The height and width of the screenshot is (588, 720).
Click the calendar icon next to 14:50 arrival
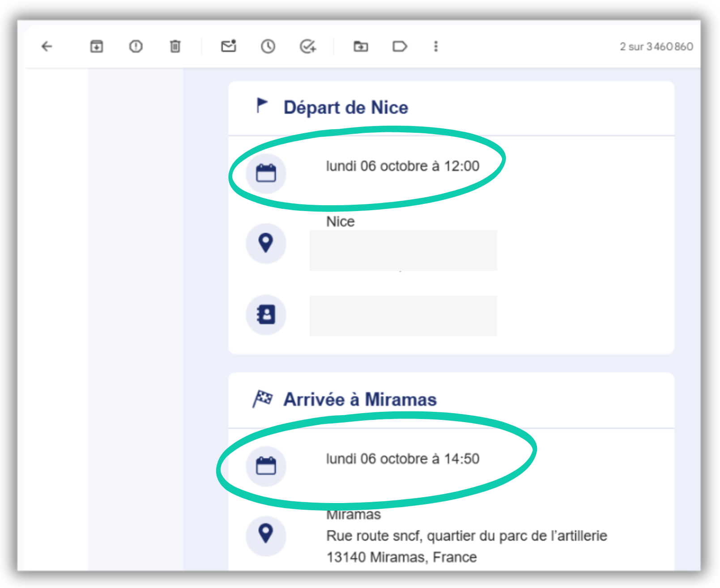pyautogui.click(x=266, y=466)
